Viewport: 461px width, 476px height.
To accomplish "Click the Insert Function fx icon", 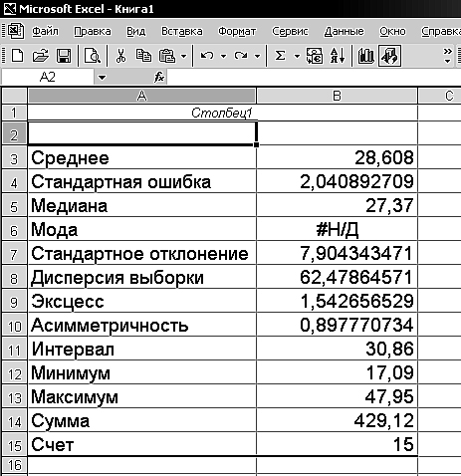I will coord(159,77).
